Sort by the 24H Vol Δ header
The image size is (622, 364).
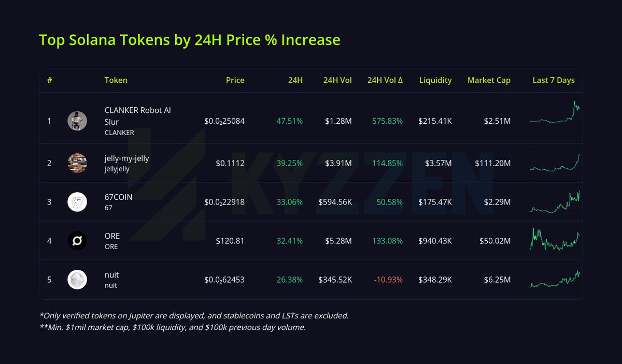click(385, 80)
